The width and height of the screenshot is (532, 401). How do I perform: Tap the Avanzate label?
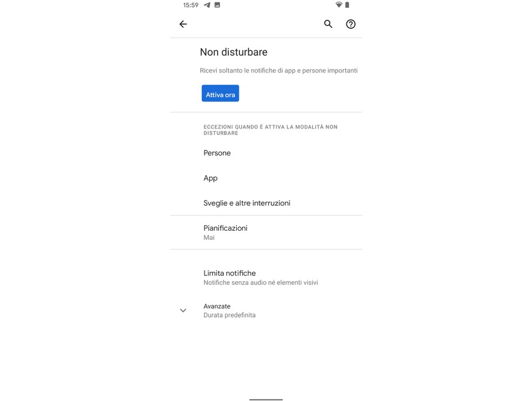[217, 306]
